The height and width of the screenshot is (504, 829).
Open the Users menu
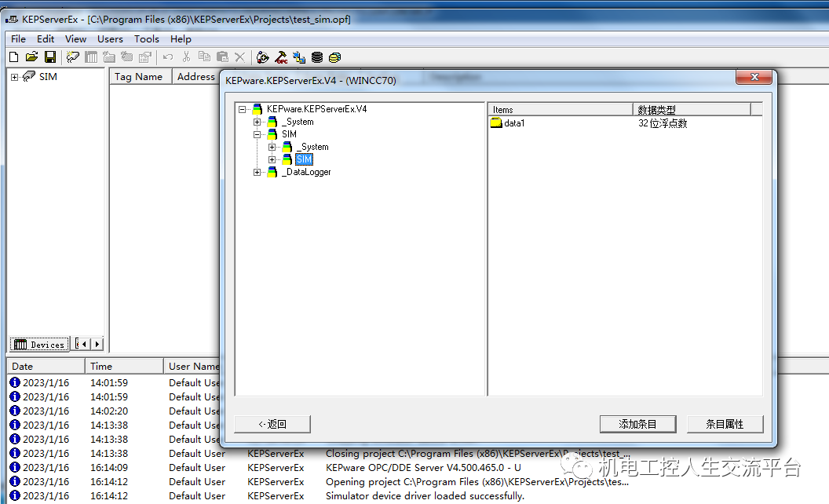pos(110,38)
